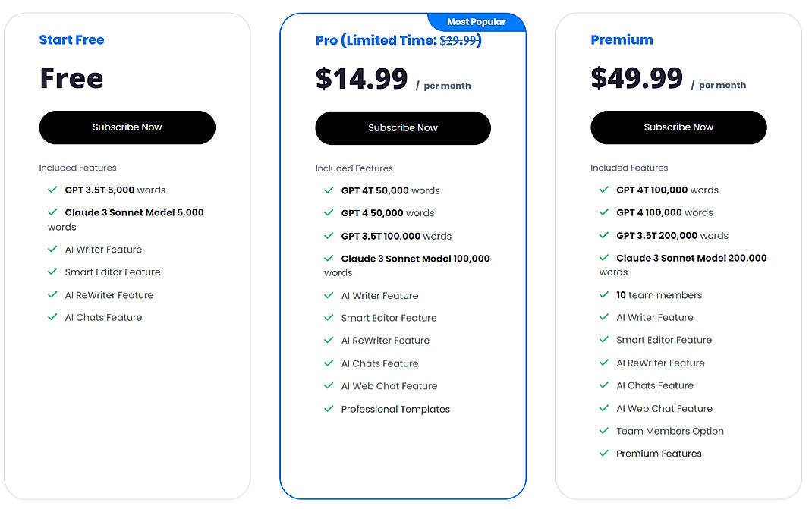Click the checkmark next to AI Writer Feature in Free plan
This screenshot has height=509, width=812.
(x=52, y=249)
